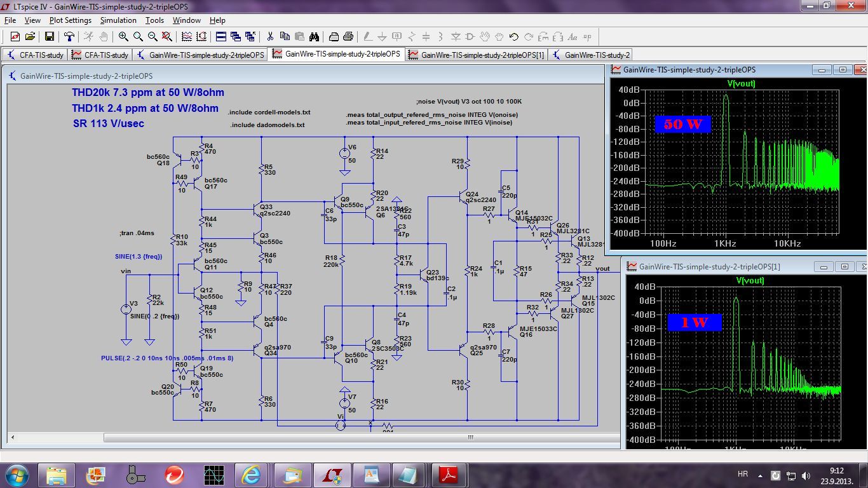Tile the windows using the toolbar icon

pos(220,37)
